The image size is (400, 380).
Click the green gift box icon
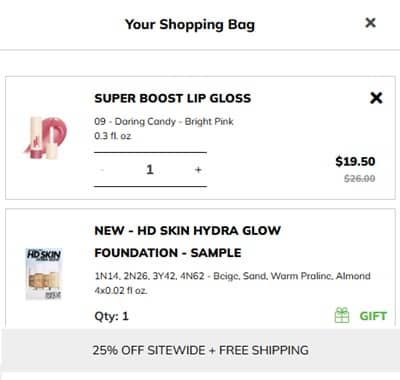pos(342,315)
